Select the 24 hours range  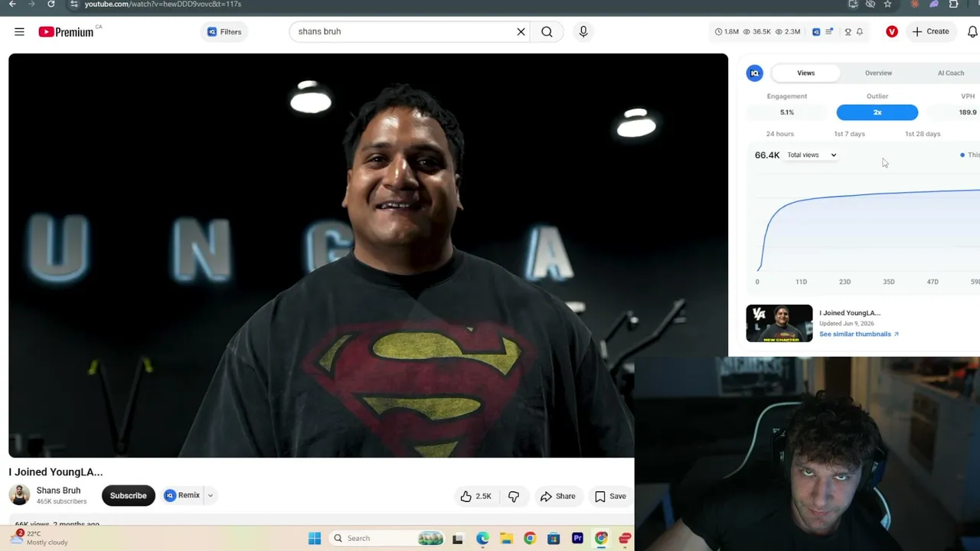pyautogui.click(x=779, y=134)
